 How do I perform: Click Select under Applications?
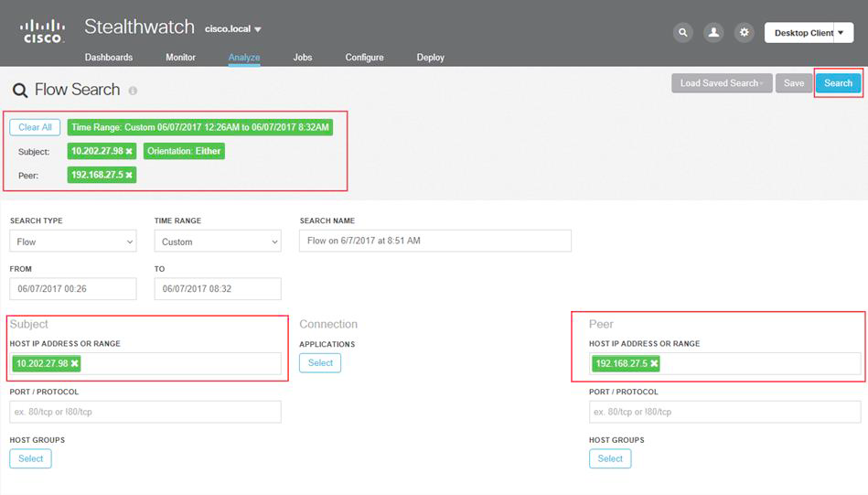pos(320,362)
